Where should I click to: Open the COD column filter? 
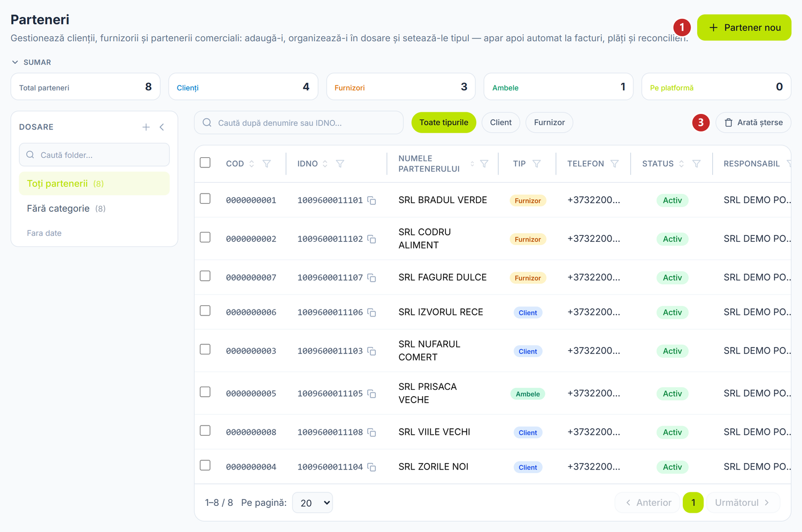click(x=267, y=164)
